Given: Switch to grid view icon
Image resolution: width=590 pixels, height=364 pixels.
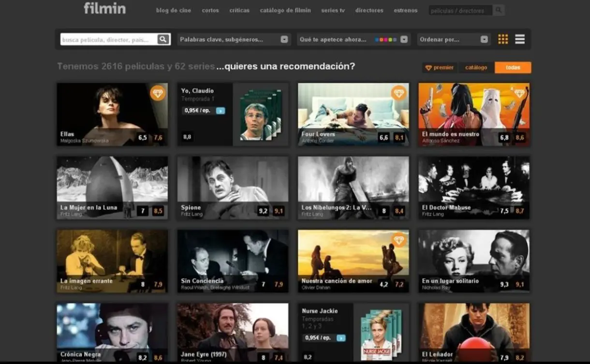Looking at the screenshot, I should pyautogui.click(x=503, y=40).
